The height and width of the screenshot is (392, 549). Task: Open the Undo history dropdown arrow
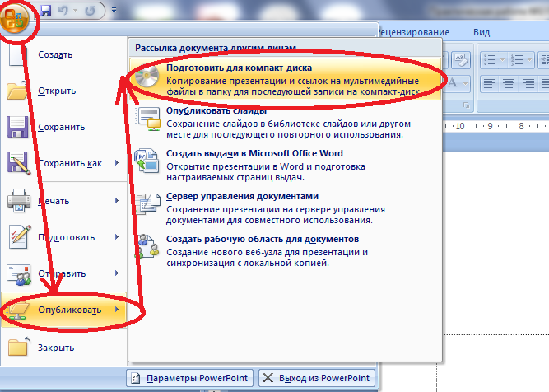[75, 11]
